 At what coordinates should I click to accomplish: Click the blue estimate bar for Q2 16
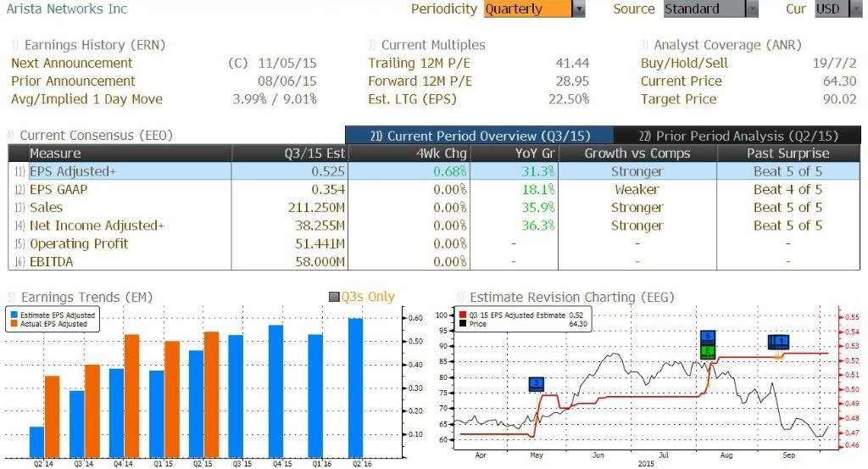coord(356,388)
